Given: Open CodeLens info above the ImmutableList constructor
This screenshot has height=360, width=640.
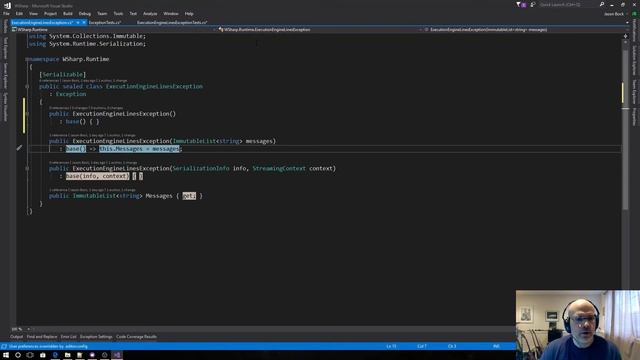Looking at the screenshot, I should 93,135.
